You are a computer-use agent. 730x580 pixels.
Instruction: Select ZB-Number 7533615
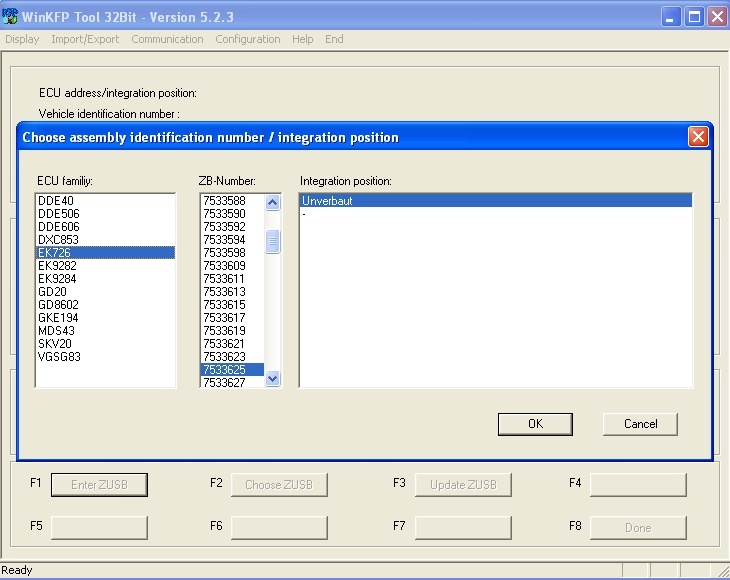point(232,305)
